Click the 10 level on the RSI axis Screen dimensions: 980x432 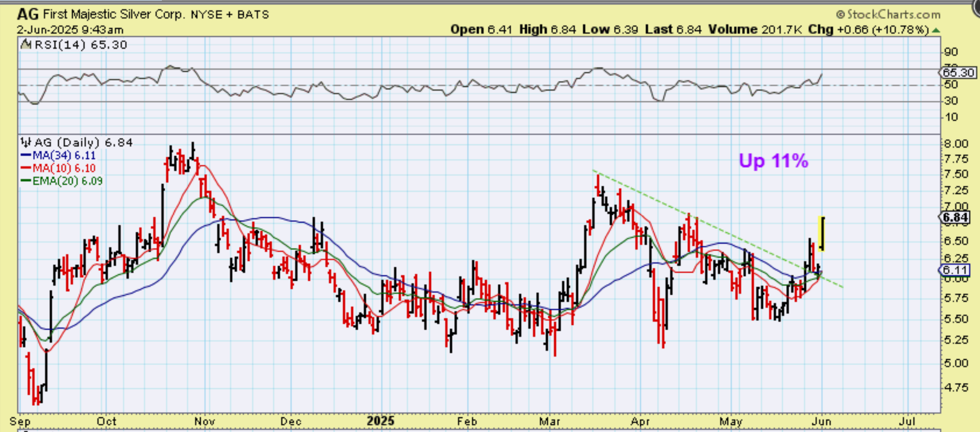coord(951,117)
